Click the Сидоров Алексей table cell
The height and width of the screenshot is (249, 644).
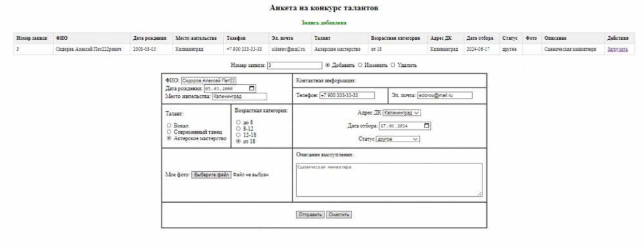pyautogui.click(x=92, y=50)
